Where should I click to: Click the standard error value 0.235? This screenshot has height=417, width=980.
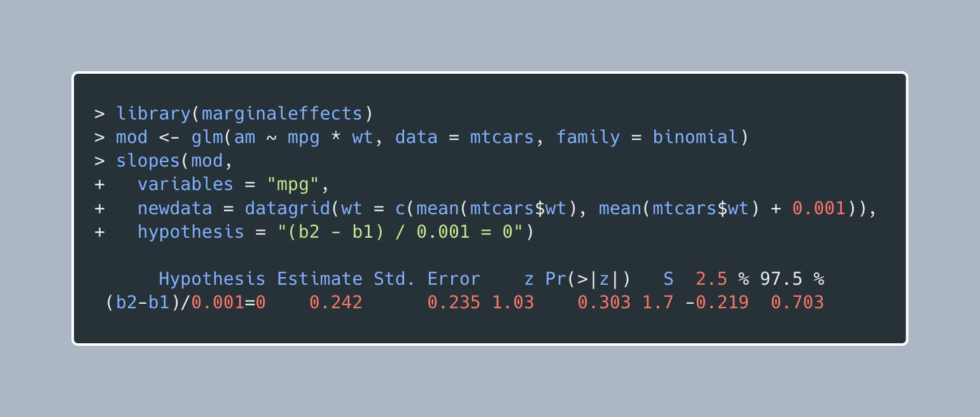click(454, 303)
